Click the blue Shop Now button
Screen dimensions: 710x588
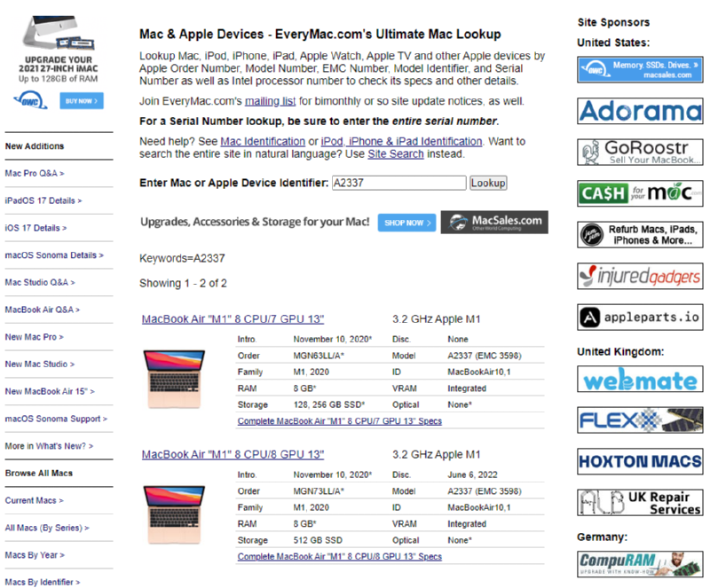tap(406, 223)
